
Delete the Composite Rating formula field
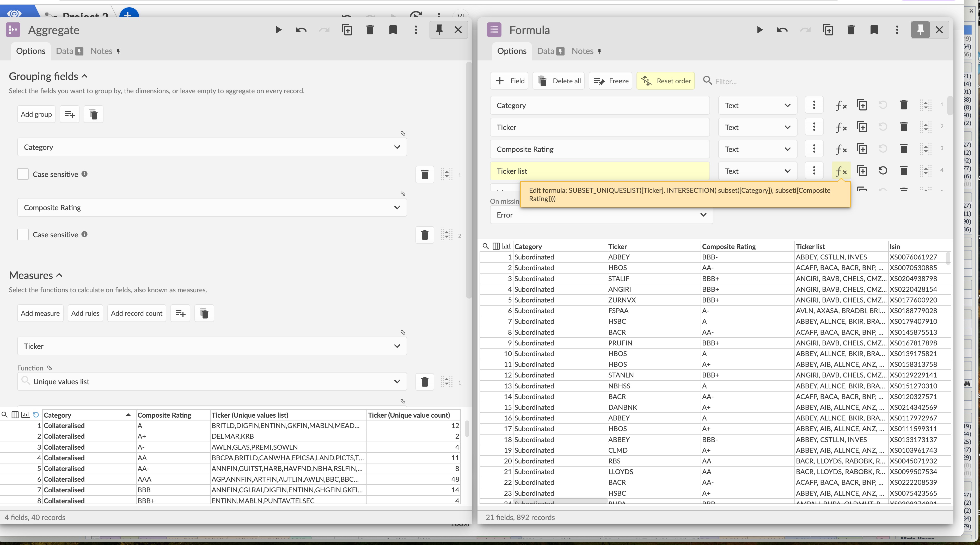coord(904,149)
